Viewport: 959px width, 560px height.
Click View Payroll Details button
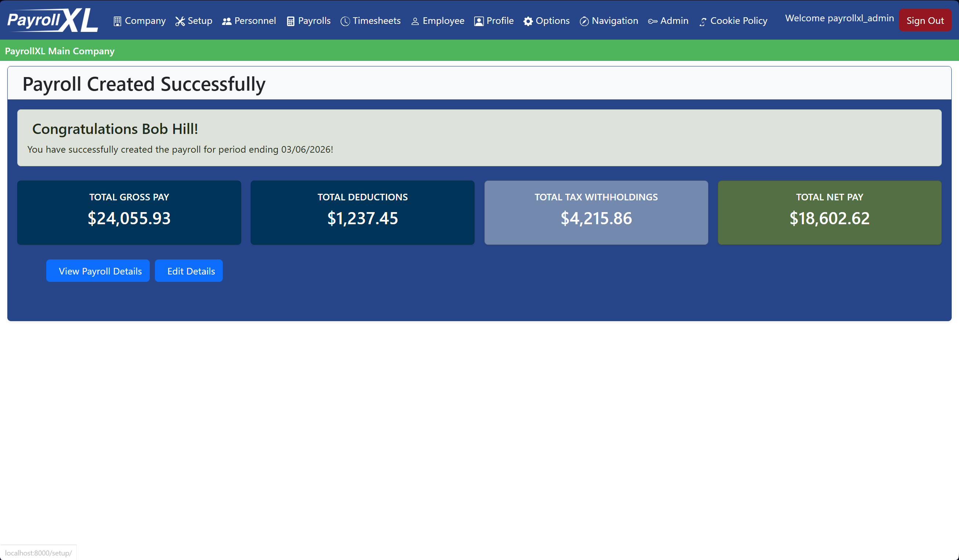pos(98,271)
